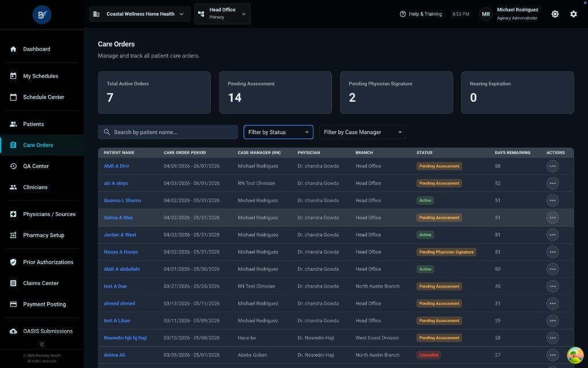588x368 pixels.
Task: Click the Schedule Center calendar icon
Action: [13, 97]
